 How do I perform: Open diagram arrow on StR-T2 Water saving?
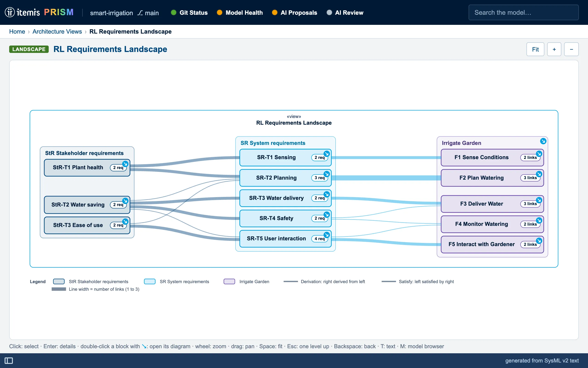pos(125,201)
